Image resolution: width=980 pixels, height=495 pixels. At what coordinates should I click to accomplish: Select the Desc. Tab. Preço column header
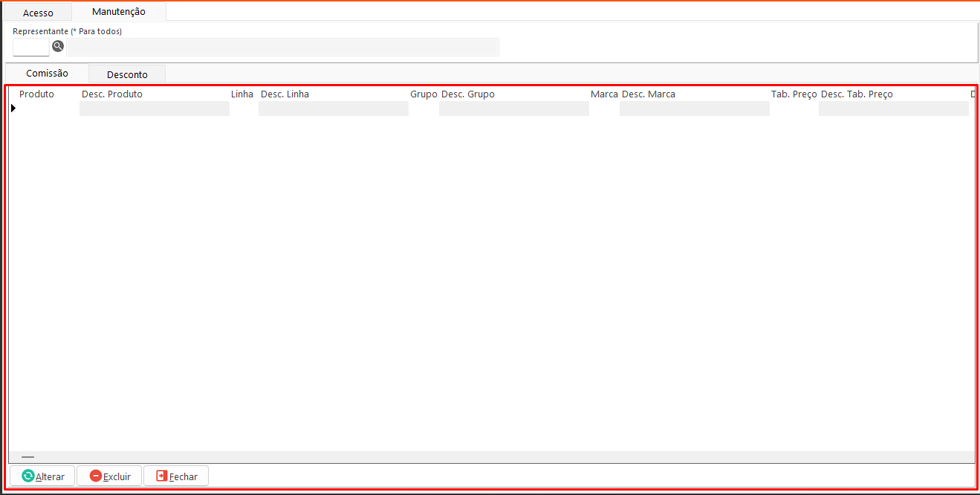click(857, 94)
